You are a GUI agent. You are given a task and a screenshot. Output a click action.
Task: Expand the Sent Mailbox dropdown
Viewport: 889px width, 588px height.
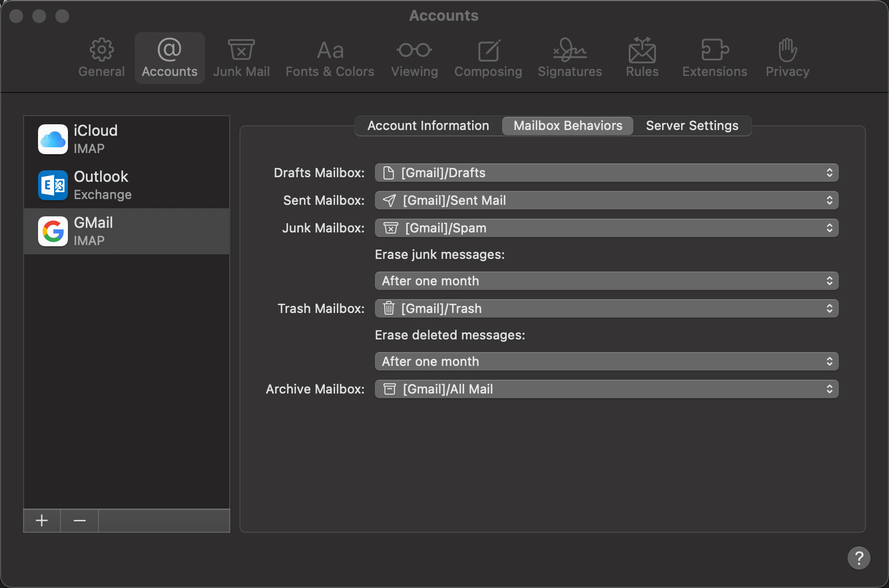click(x=606, y=200)
